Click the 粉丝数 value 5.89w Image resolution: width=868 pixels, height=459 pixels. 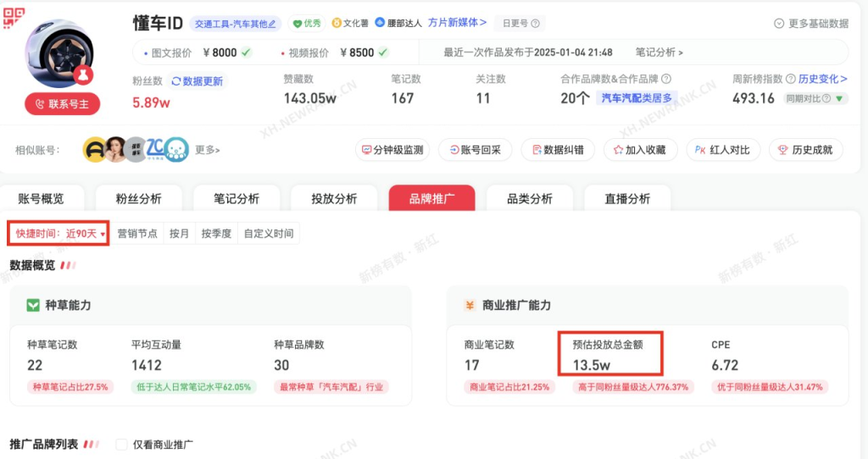coord(151,102)
